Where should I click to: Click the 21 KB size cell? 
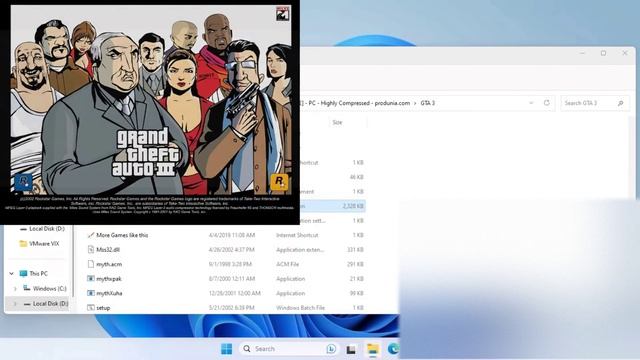[356, 279]
